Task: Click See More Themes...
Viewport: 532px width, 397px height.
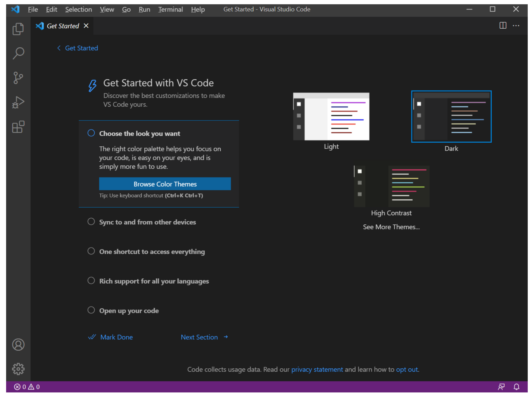Action: pos(391,227)
